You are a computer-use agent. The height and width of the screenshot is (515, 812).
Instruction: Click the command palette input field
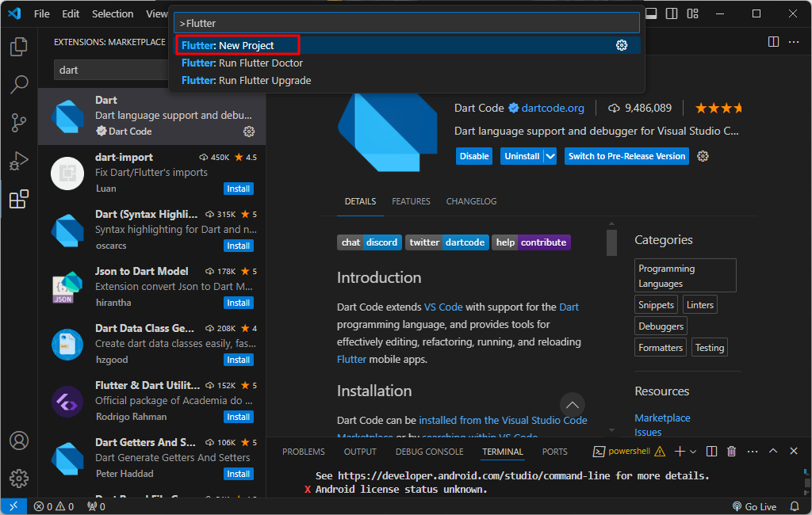pyautogui.click(x=407, y=23)
